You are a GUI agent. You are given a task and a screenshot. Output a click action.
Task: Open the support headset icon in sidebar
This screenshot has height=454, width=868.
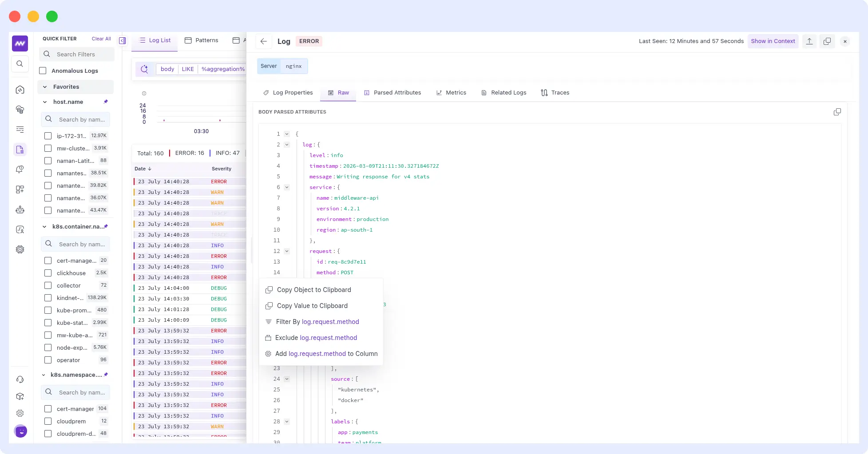click(20, 379)
